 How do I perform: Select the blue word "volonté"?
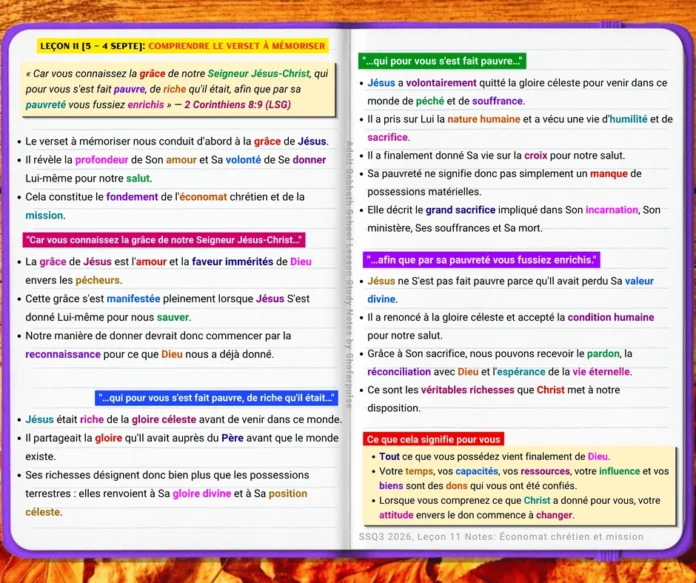pos(243,160)
